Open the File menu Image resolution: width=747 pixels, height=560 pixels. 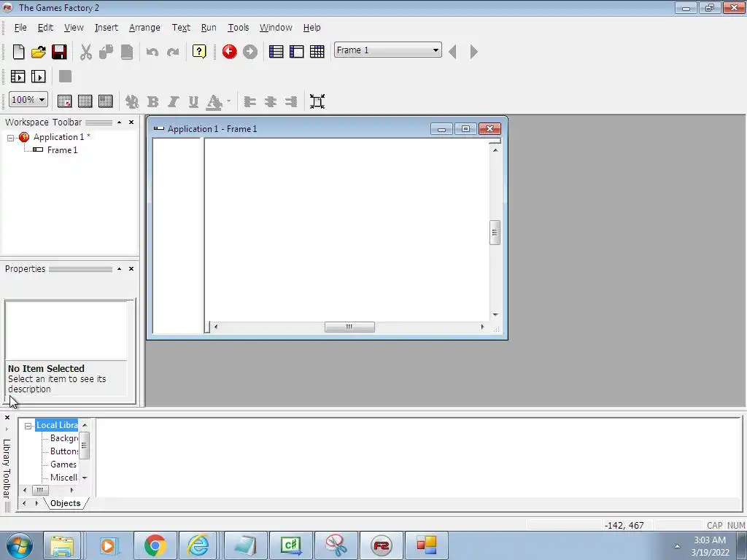point(20,28)
